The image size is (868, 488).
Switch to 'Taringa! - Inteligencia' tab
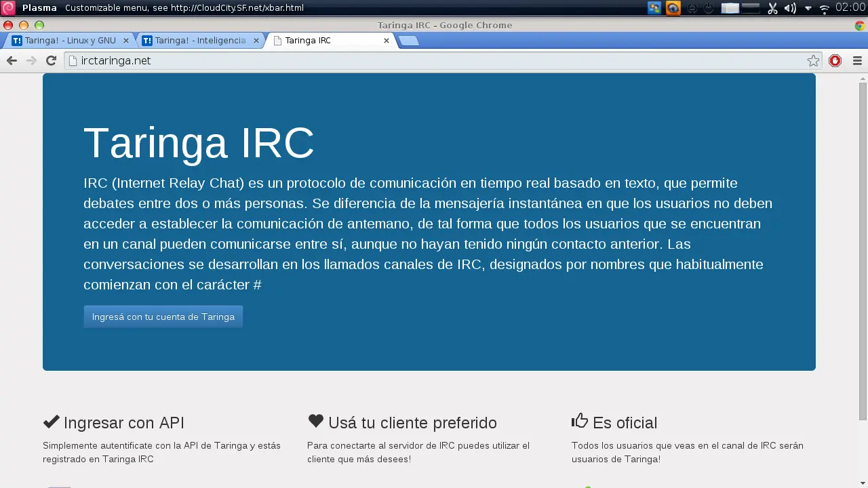pos(200,41)
